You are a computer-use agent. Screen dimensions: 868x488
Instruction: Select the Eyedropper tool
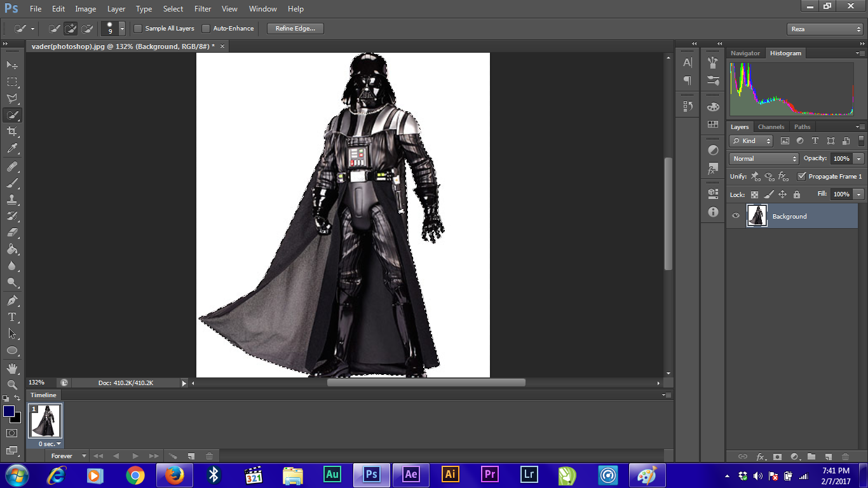[12, 149]
